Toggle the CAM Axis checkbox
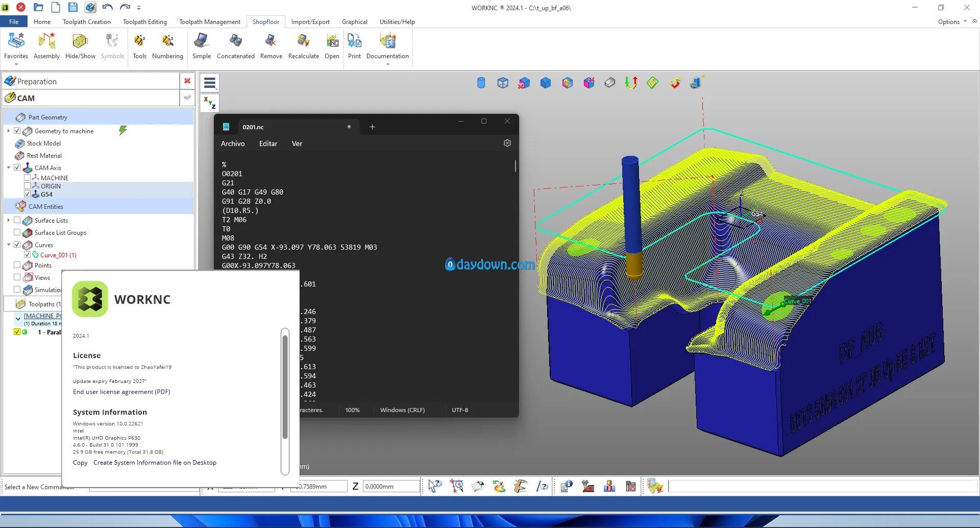Image resolution: width=980 pixels, height=528 pixels. [x=17, y=167]
